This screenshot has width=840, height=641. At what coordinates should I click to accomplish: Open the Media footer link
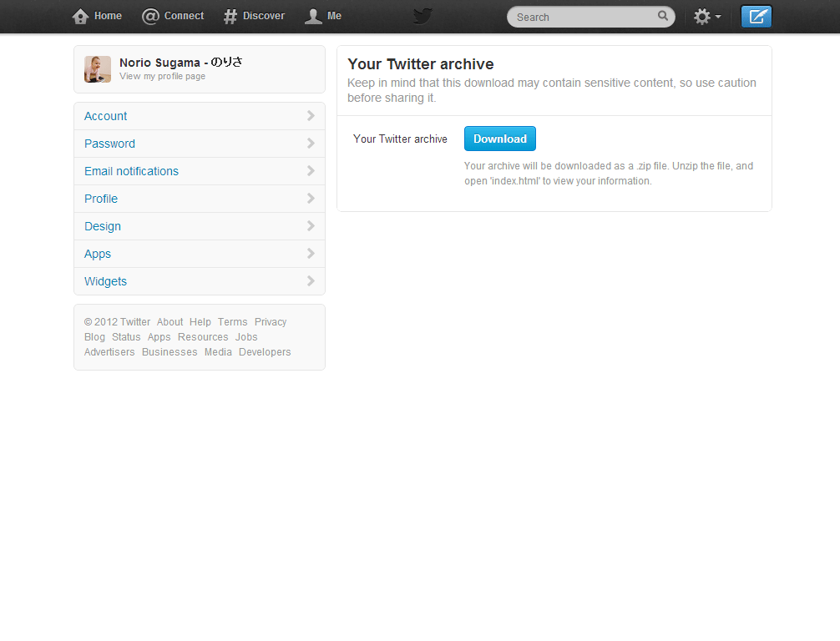coord(218,352)
